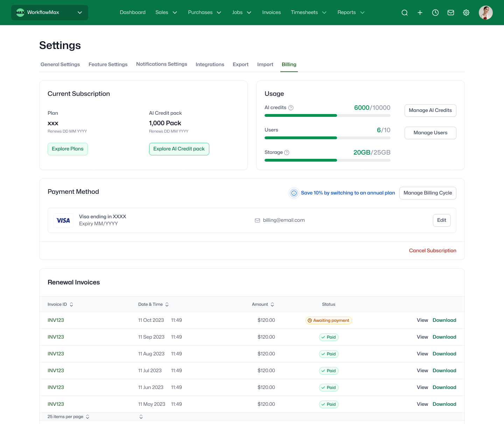This screenshot has height=424, width=504.
Task: Open the Notifications Settings tab
Action: (161, 64)
